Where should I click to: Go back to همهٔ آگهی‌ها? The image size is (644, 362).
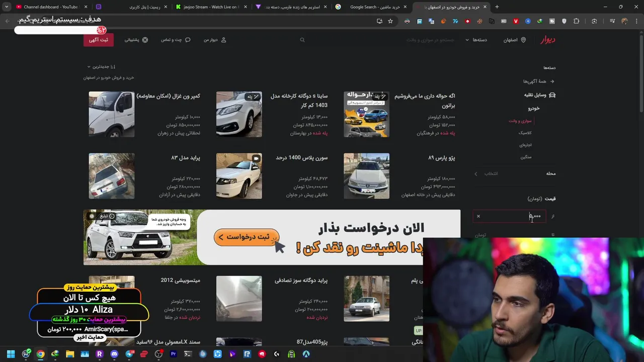pyautogui.click(x=538, y=81)
